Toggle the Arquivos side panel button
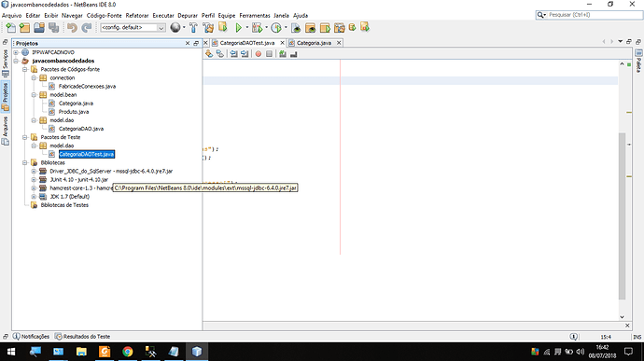The height and width of the screenshot is (361, 644). click(x=6, y=131)
